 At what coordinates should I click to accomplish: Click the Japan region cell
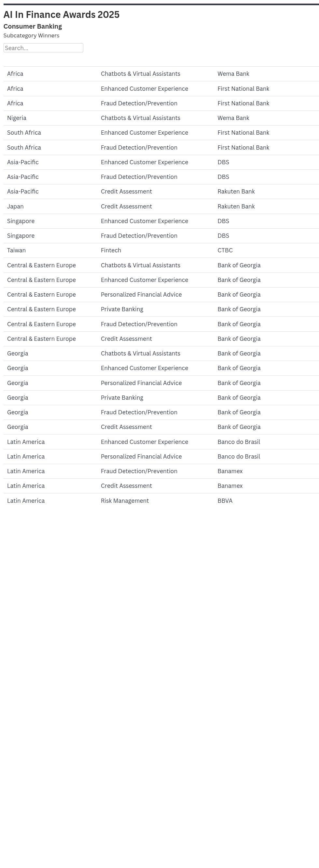[15, 206]
